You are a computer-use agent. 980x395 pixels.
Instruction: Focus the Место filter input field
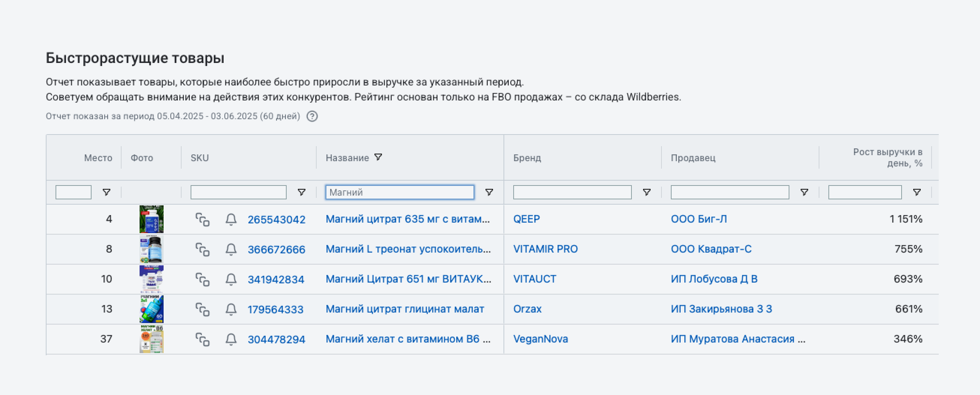coord(74,192)
